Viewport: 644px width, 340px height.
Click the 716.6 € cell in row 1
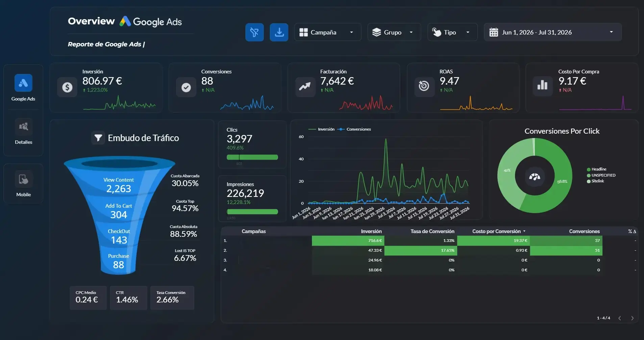click(x=348, y=241)
